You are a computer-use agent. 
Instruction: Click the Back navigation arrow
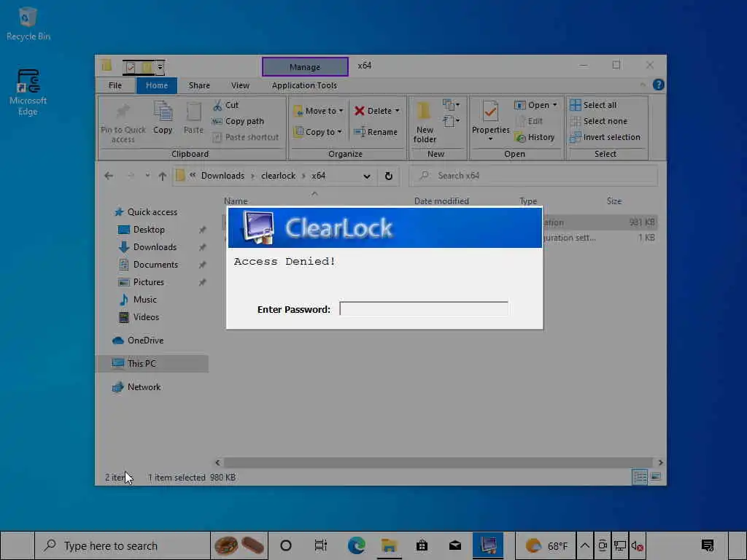(x=109, y=176)
